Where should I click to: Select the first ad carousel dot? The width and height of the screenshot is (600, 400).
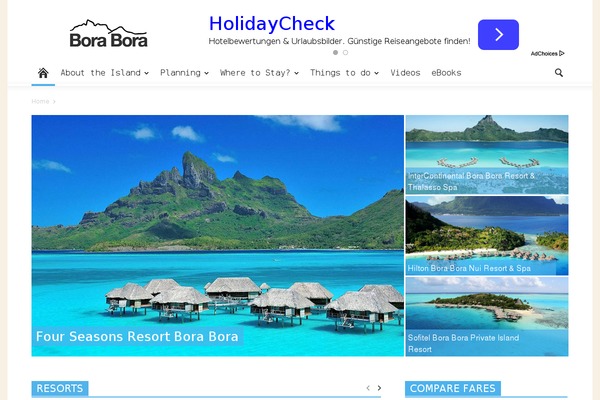point(336,52)
